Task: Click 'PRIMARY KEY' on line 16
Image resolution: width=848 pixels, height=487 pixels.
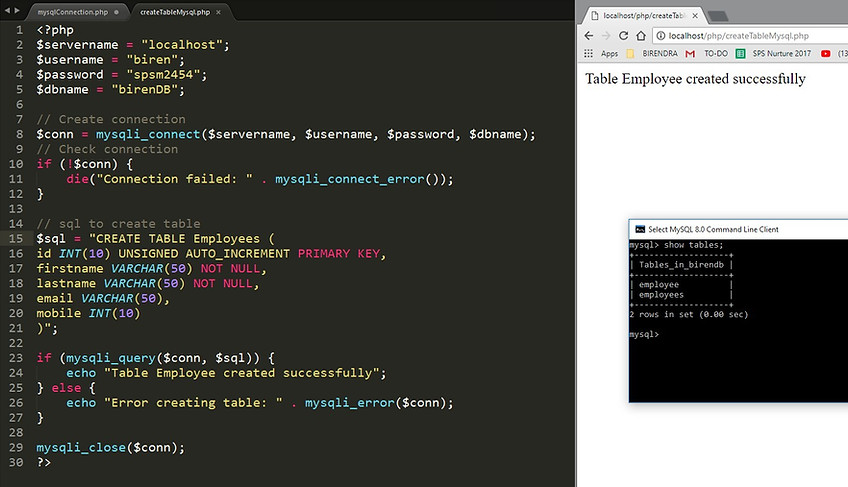Action: coord(338,254)
